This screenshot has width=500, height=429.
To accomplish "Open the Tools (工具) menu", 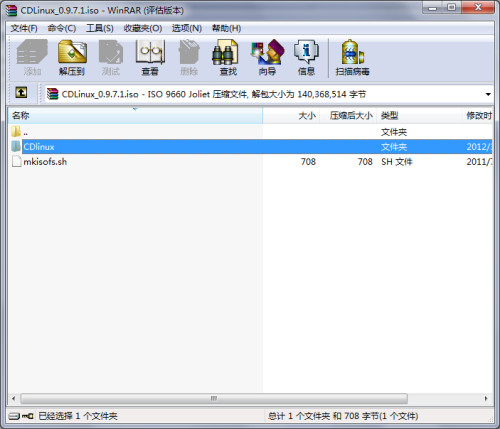I will (100, 28).
